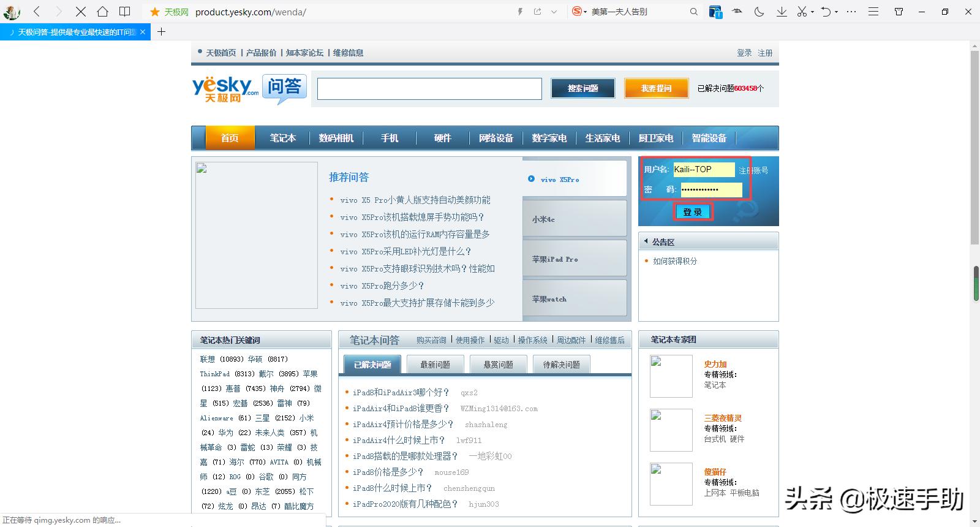Click the 登录 login button
The image size is (980, 527).
tap(692, 212)
